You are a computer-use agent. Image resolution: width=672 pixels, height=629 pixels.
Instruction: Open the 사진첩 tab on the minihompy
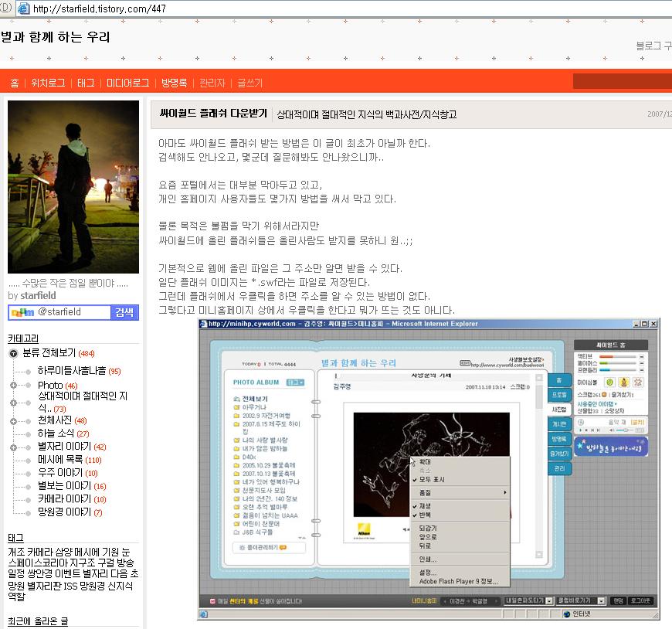(559, 410)
